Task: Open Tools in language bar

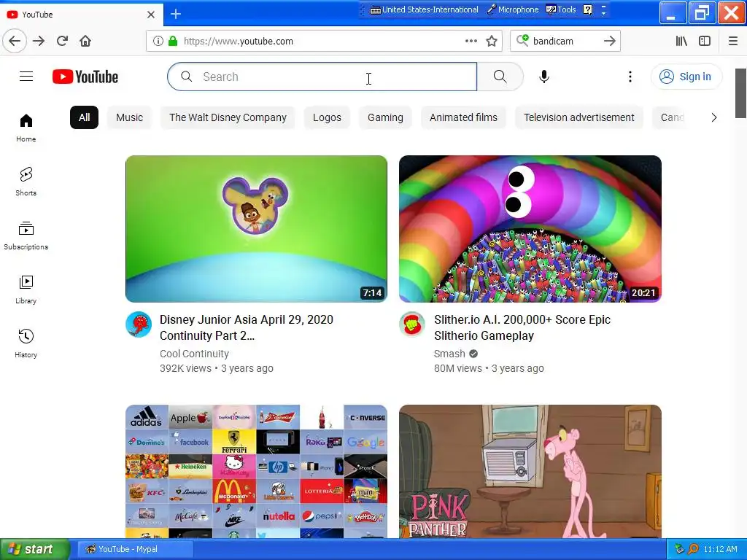Action: click(561, 9)
